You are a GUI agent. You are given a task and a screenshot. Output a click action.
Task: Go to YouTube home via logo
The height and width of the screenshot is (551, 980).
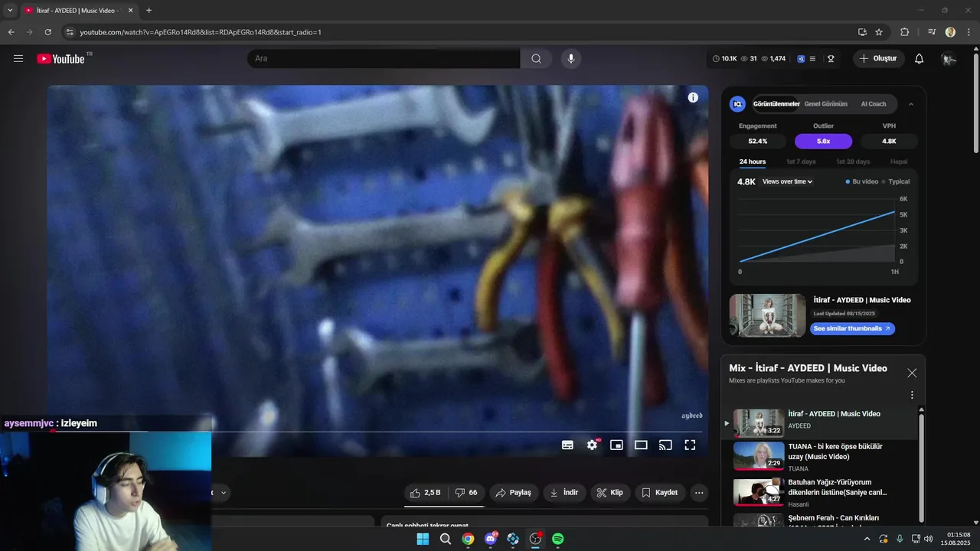coord(60,58)
